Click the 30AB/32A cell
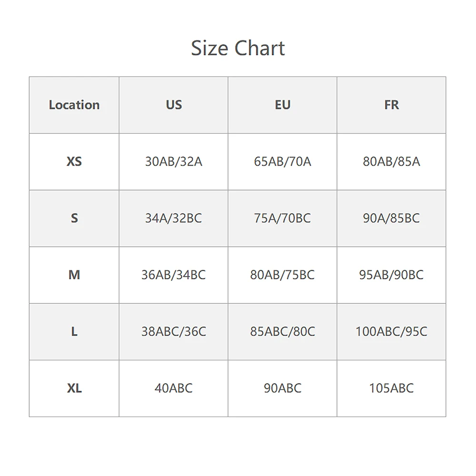Viewport: 476px width, 476px height. (x=174, y=161)
